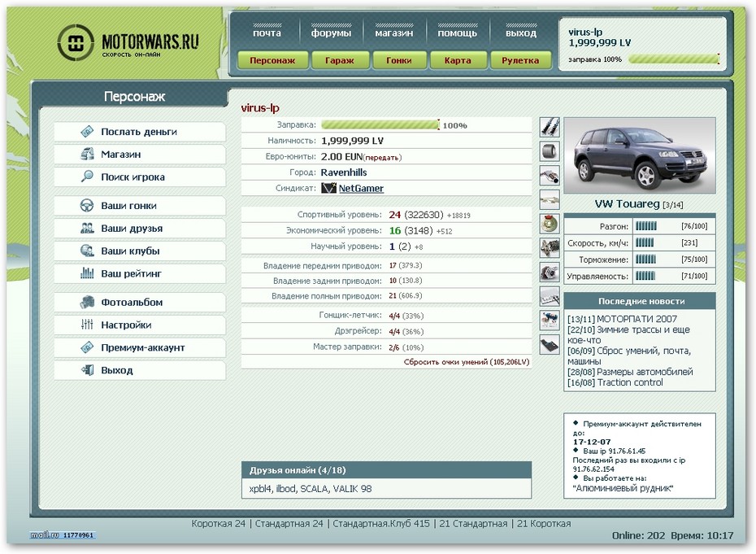This screenshot has width=756, height=554.
Task: Open the engine part icon
Action: tap(550, 248)
